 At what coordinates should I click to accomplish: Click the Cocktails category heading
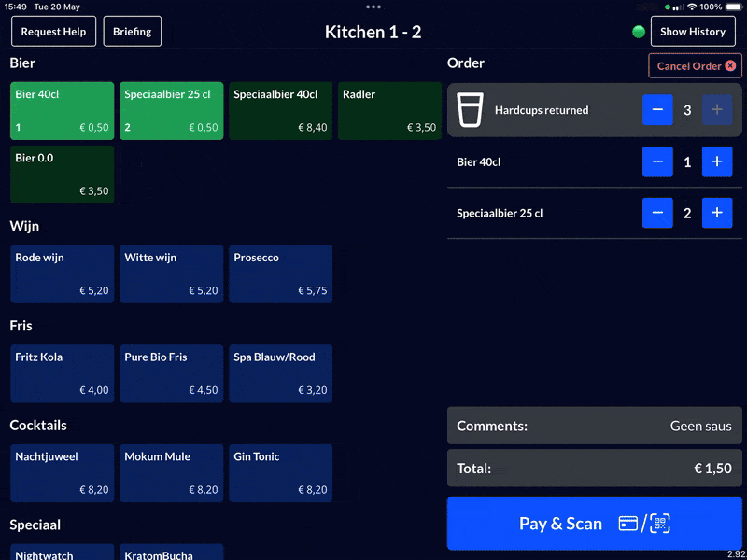tap(38, 426)
